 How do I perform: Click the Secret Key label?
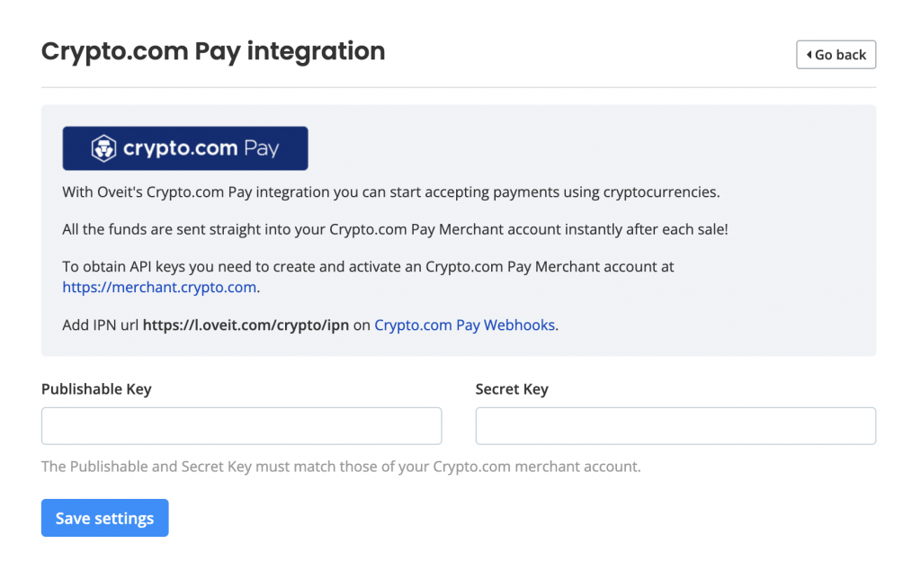point(512,388)
